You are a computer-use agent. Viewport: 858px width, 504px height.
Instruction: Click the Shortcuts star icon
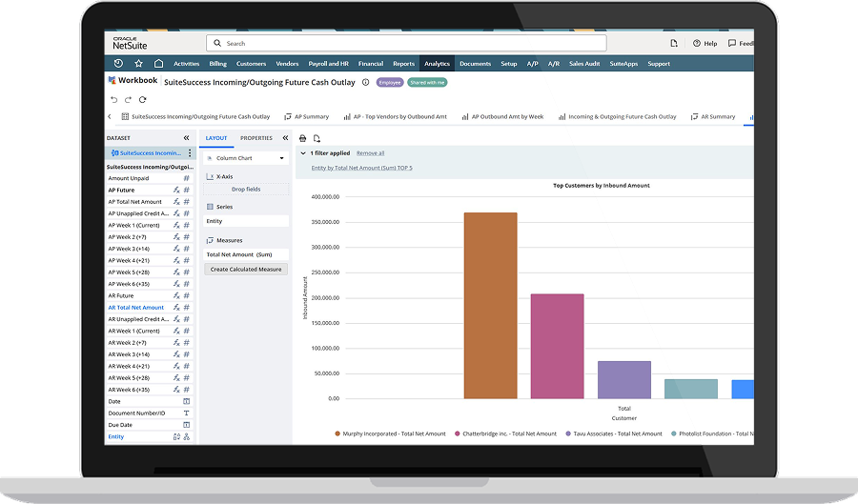pos(138,64)
